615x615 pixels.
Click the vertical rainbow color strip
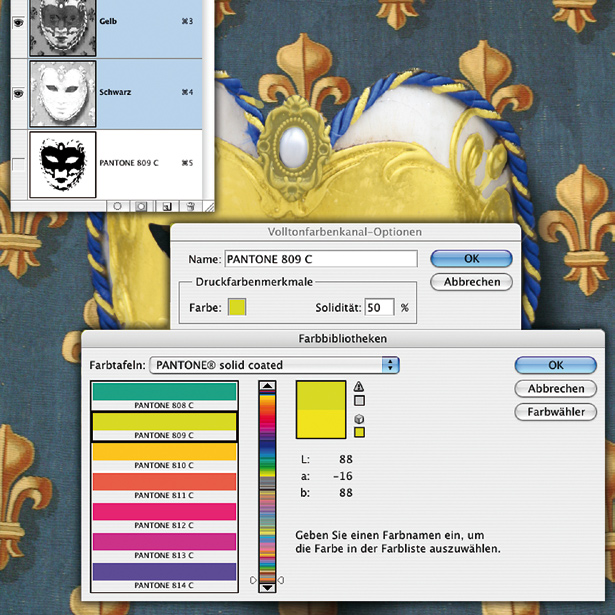click(x=267, y=486)
